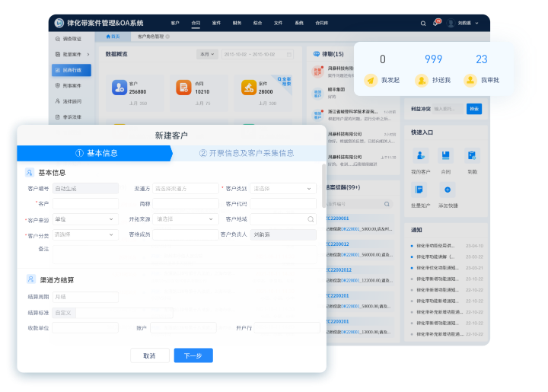Open the 开拓来源 dropdown
548x392 pixels.
coord(186,219)
